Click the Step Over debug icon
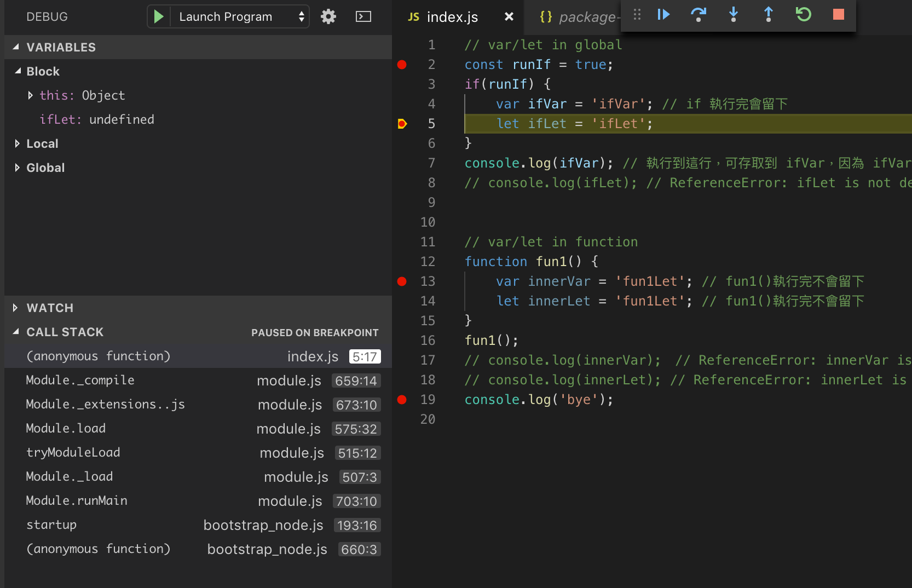Viewport: 912px width, 588px height. 698,14
